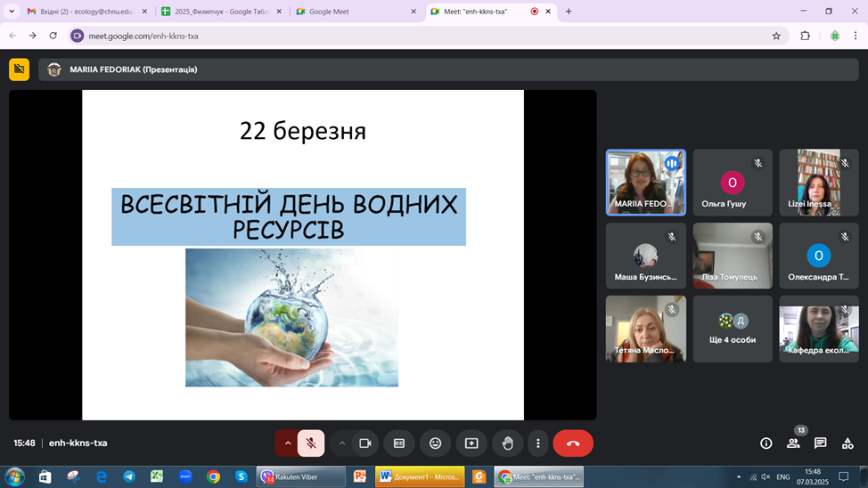868x488 pixels.
Task: Turn on closed captions
Action: (x=399, y=443)
